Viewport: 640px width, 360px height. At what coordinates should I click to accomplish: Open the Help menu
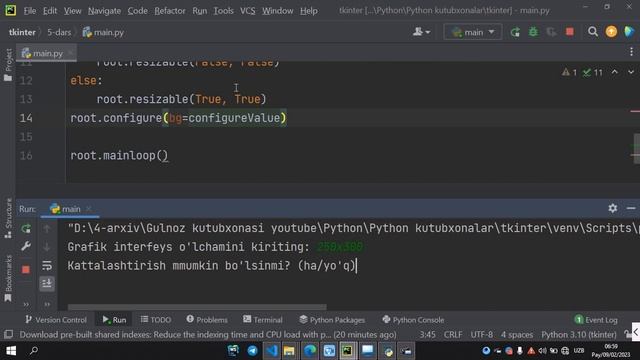309,11
